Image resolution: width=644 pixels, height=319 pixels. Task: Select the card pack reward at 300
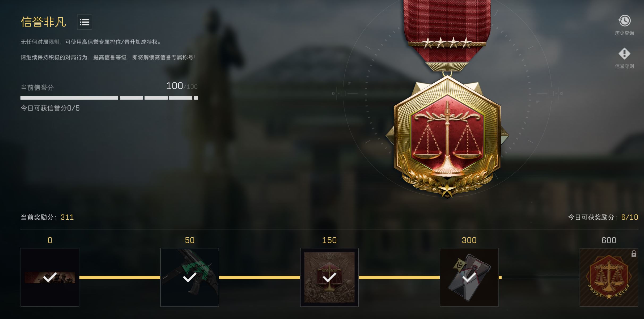469,277
